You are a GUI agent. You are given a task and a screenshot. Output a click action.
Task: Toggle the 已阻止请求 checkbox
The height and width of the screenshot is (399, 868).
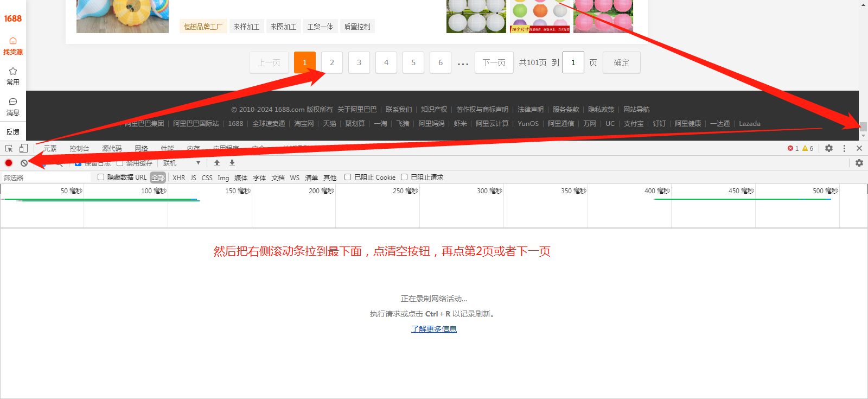(x=404, y=177)
